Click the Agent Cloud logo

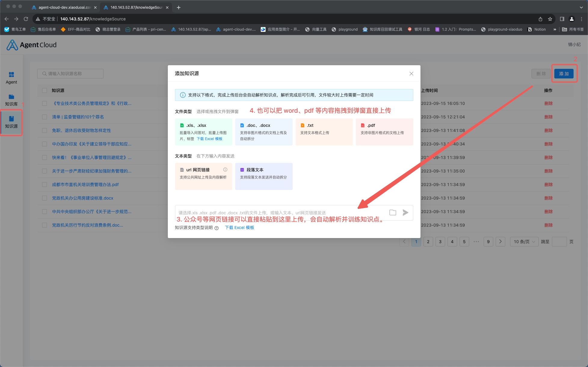32,45
